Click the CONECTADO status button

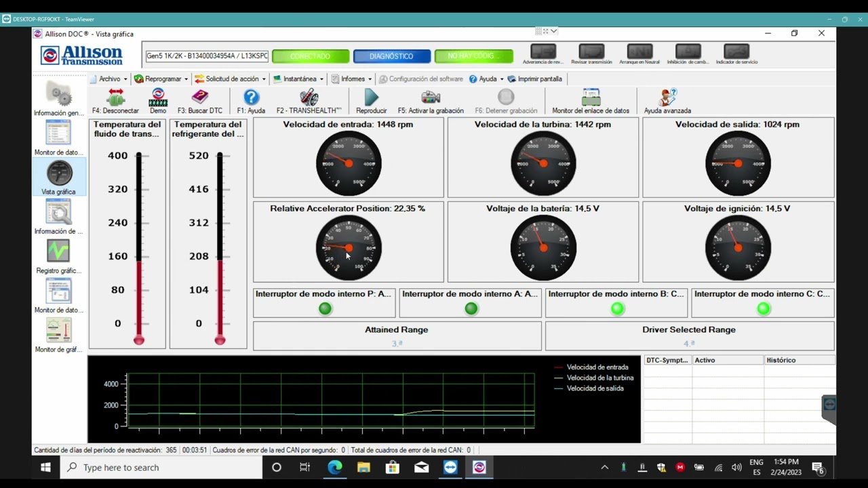point(311,56)
